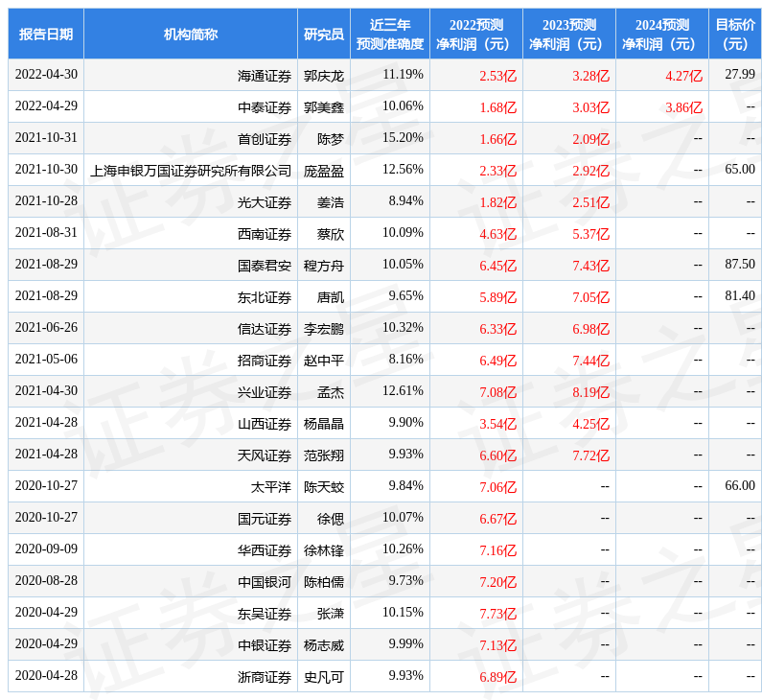Screen dimensions: 762x700
Task: Click accuracy value 8.16%
Action: click(x=405, y=360)
